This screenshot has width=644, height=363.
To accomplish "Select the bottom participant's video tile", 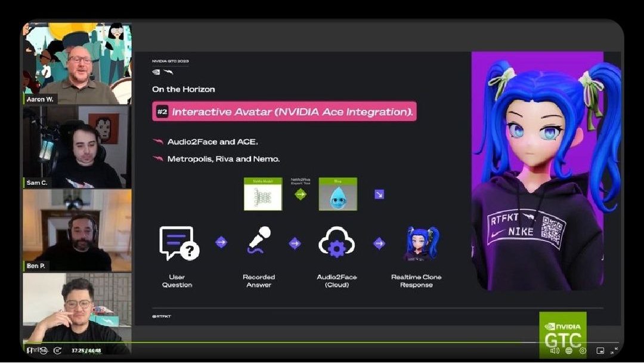I will coord(77,313).
